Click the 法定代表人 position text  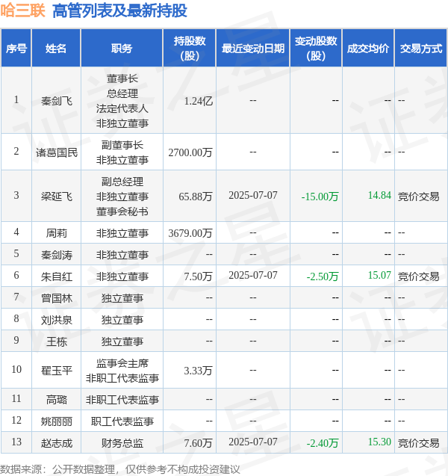click(x=122, y=108)
